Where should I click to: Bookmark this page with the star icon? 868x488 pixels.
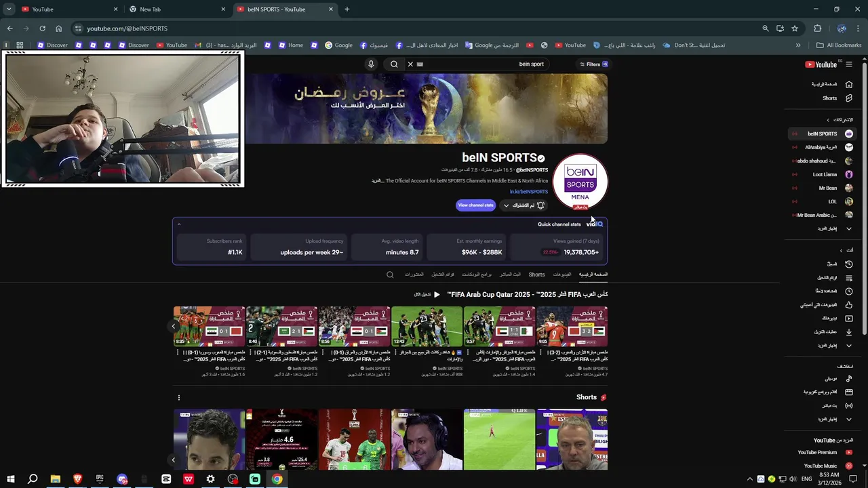coord(795,28)
